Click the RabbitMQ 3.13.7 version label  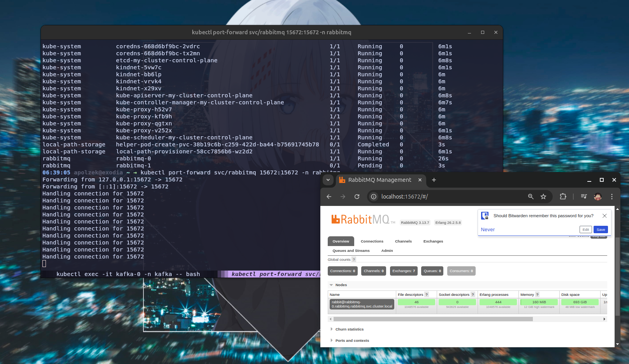click(415, 223)
